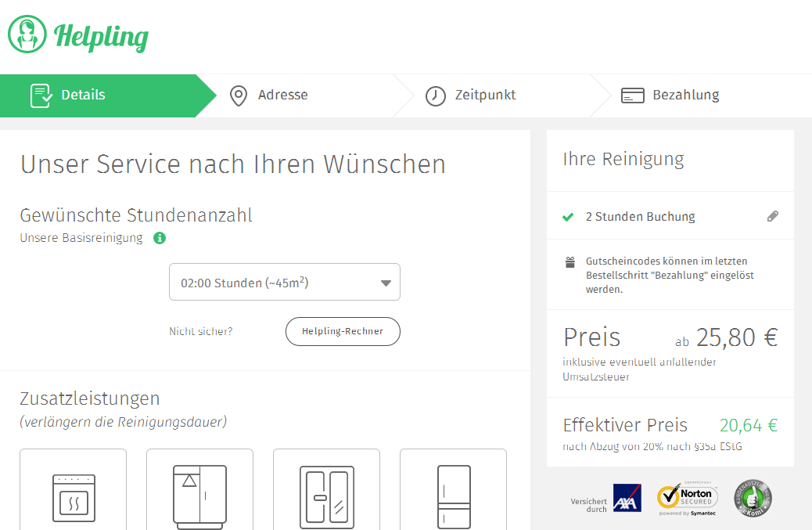Open the Helpling-Rechner calculator
Screen dimensions: 812x530
343,331
